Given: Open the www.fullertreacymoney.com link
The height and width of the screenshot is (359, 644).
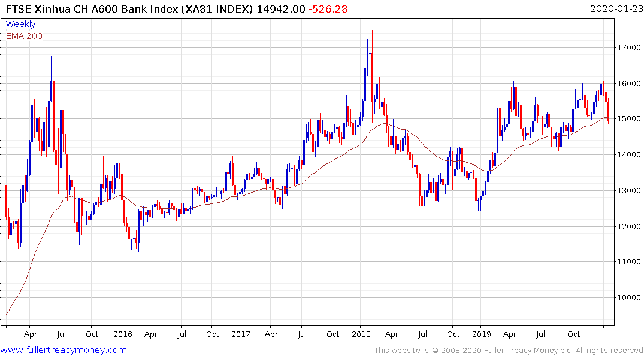Looking at the screenshot, I should point(64,350).
